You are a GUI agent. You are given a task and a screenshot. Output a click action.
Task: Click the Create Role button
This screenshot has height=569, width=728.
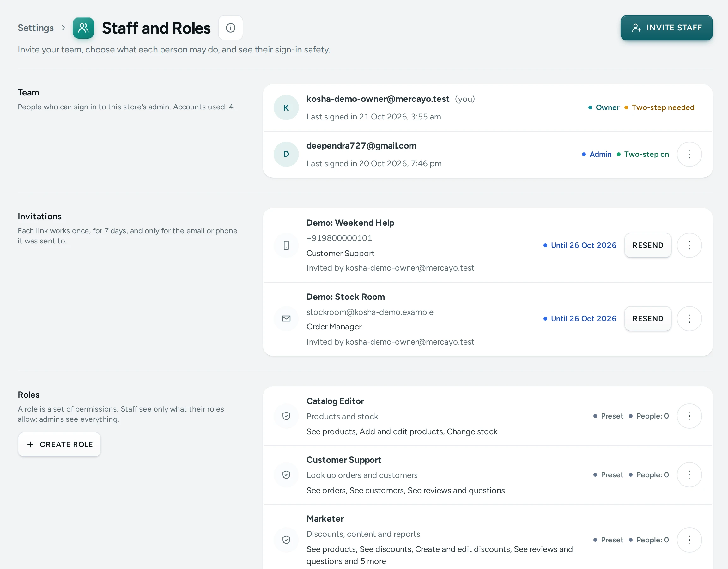tap(59, 444)
